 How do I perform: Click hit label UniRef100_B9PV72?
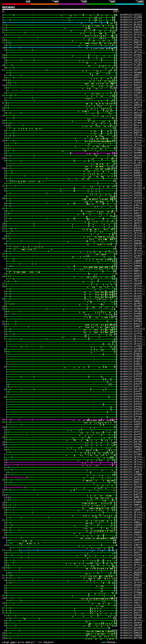tap(131, 77)
